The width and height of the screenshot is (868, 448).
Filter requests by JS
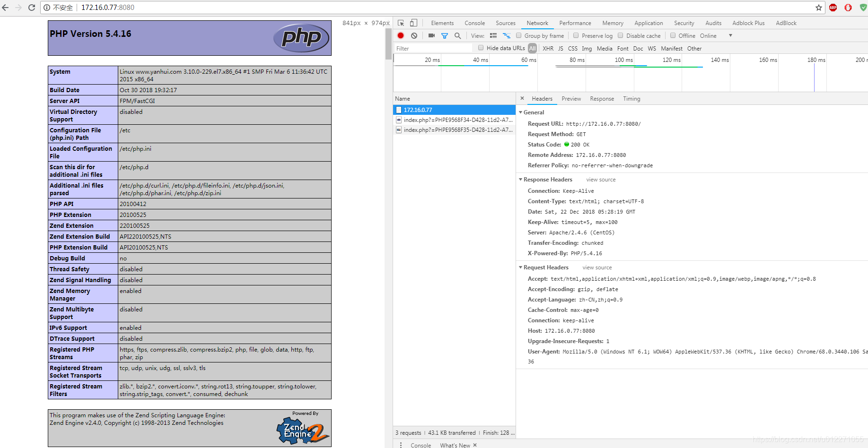click(x=561, y=48)
